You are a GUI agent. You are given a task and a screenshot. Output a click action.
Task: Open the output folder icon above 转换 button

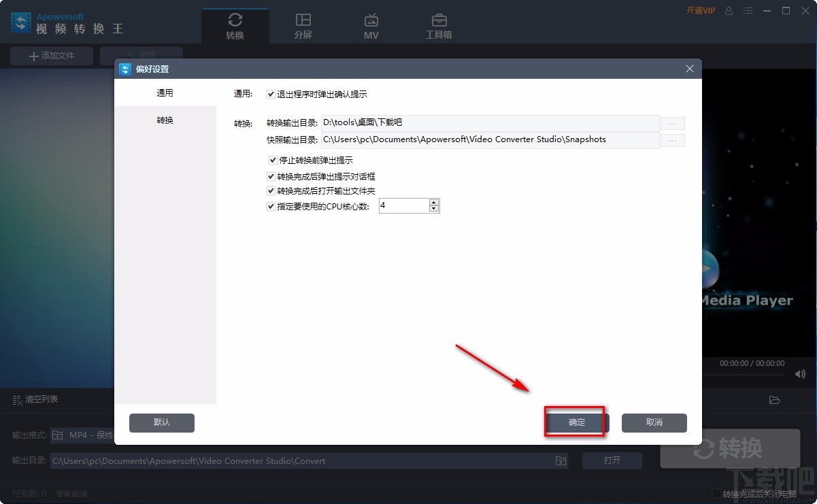pyautogui.click(x=774, y=401)
